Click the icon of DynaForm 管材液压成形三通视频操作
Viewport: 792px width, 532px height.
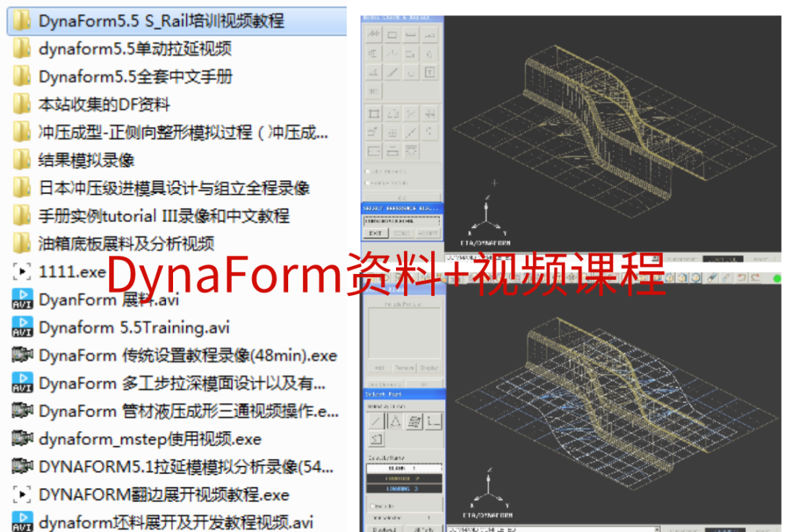(22, 410)
